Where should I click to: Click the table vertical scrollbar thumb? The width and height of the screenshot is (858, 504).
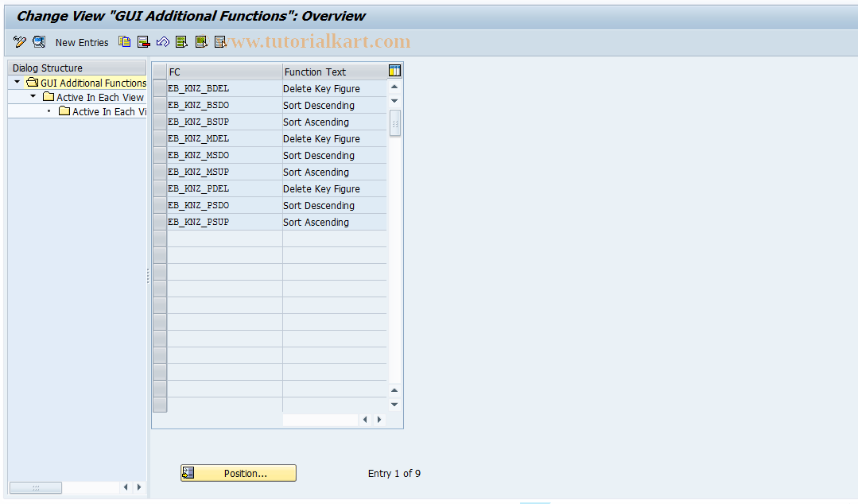tap(395, 123)
